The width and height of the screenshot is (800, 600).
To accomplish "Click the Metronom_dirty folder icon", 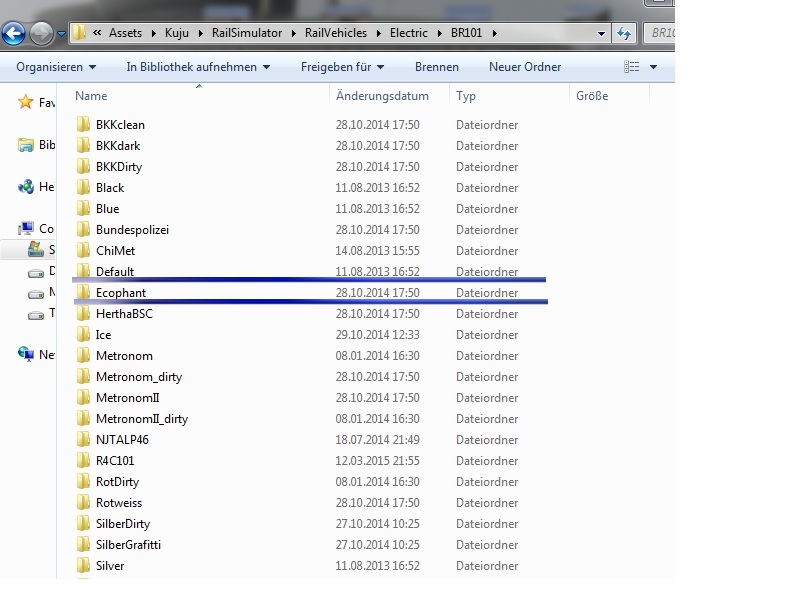I will (x=83, y=377).
